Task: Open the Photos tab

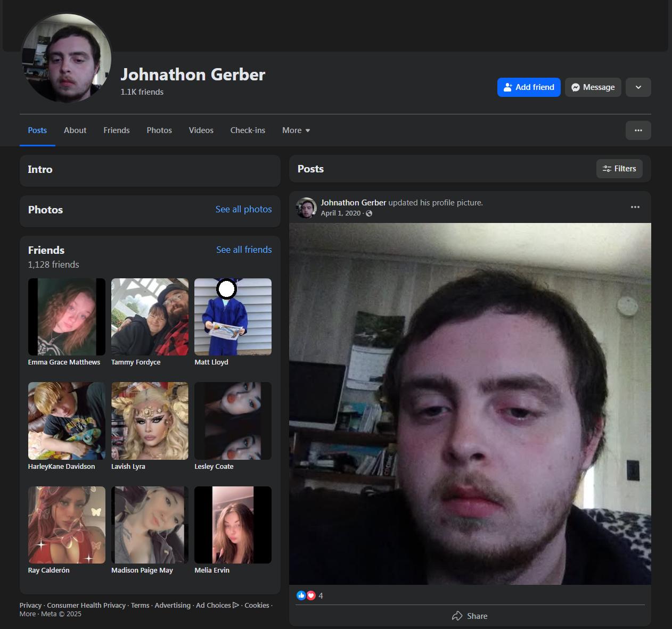Action: point(159,130)
